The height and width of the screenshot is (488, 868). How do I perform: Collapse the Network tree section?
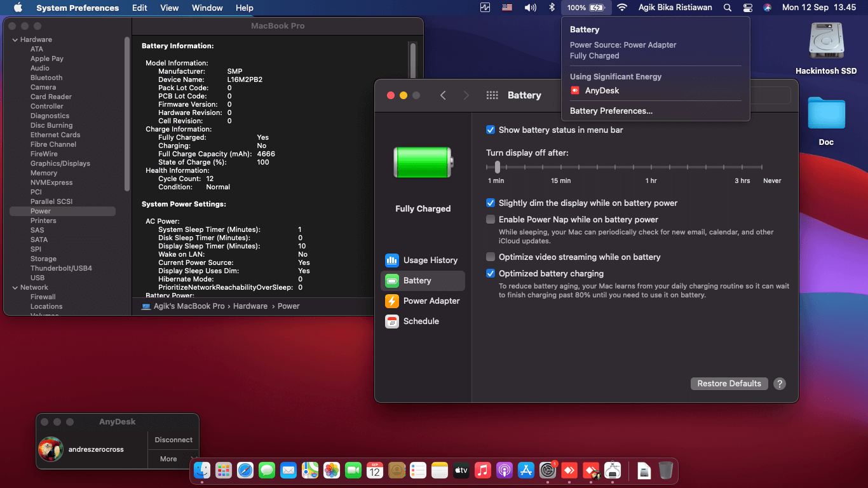[15, 287]
